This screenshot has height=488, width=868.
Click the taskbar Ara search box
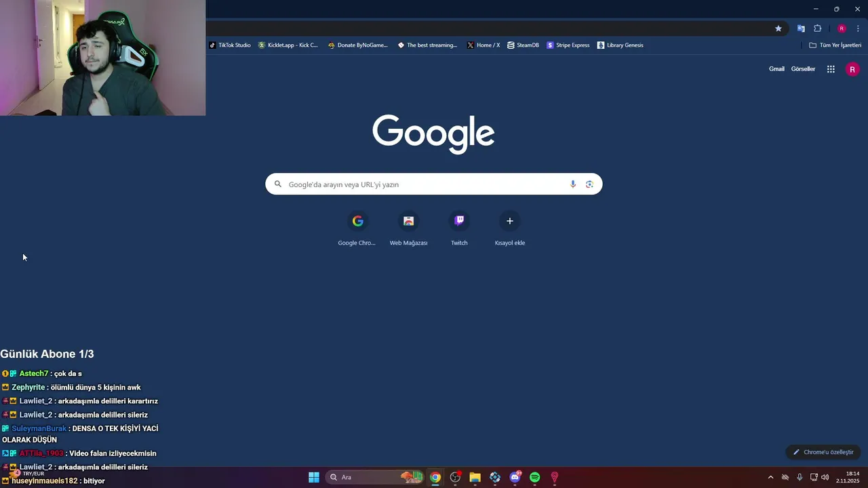375,477
